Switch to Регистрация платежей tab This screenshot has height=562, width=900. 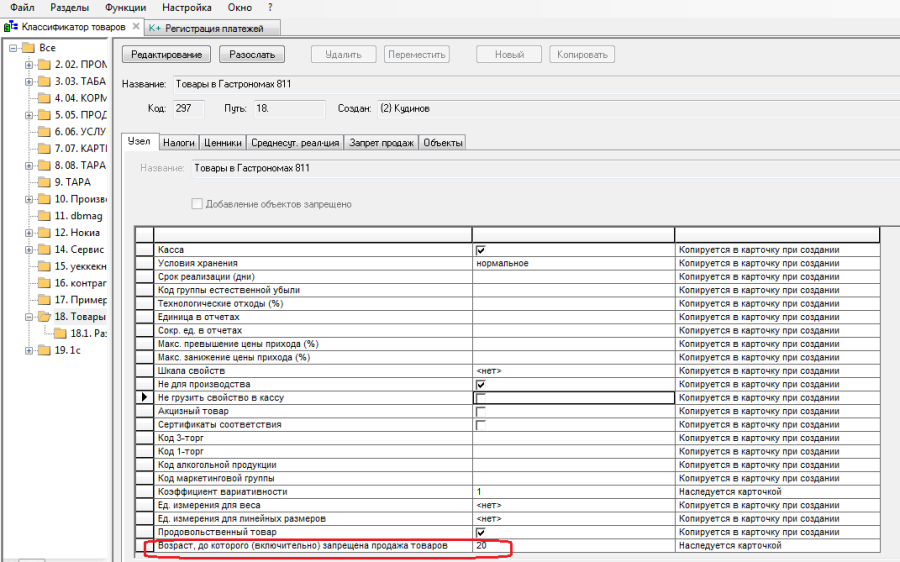[x=214, y=28]
